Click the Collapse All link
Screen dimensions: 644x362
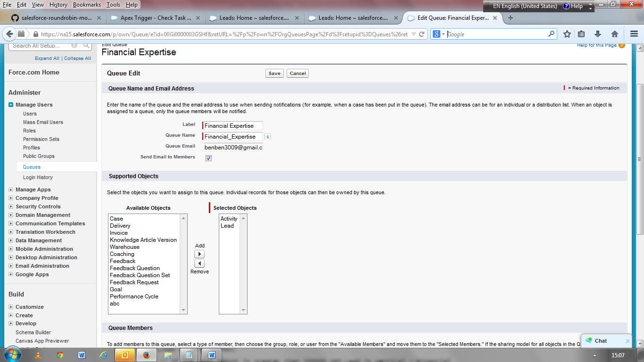(x=77, y=58)
